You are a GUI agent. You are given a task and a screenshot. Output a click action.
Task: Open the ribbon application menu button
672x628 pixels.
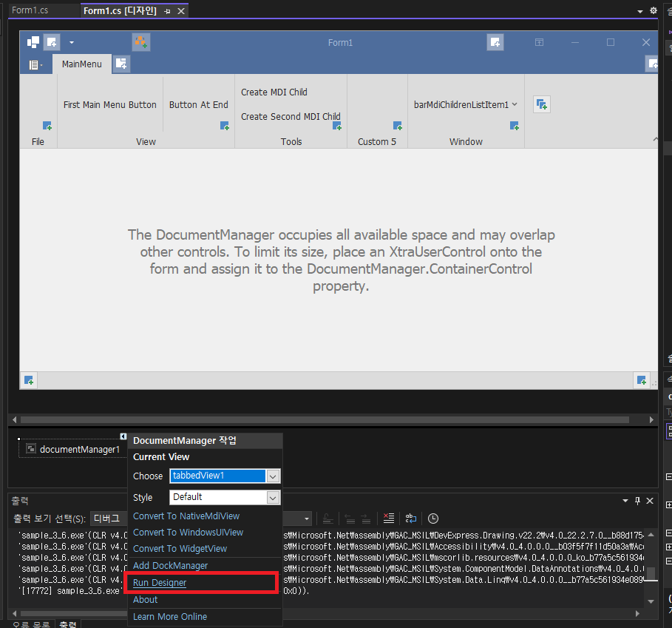coord(35,65)
